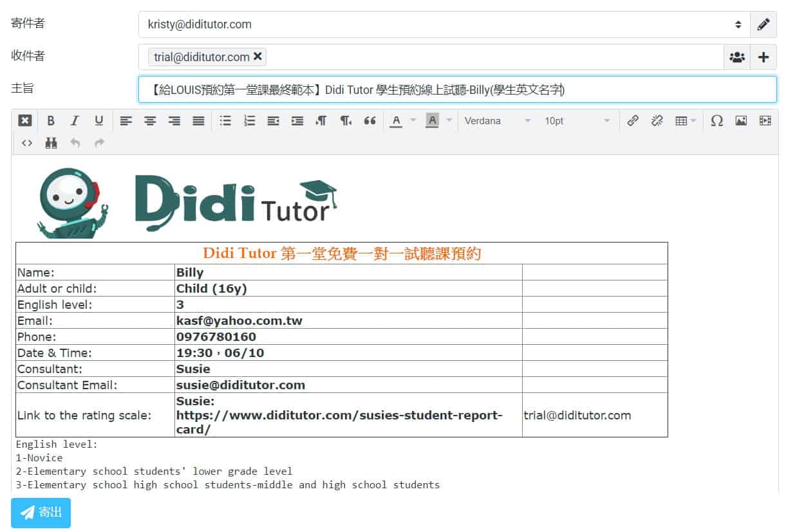The width and height of the screenshot is (786, 532).
Task: Undo the last edit
Action: (x=75, y=143)
